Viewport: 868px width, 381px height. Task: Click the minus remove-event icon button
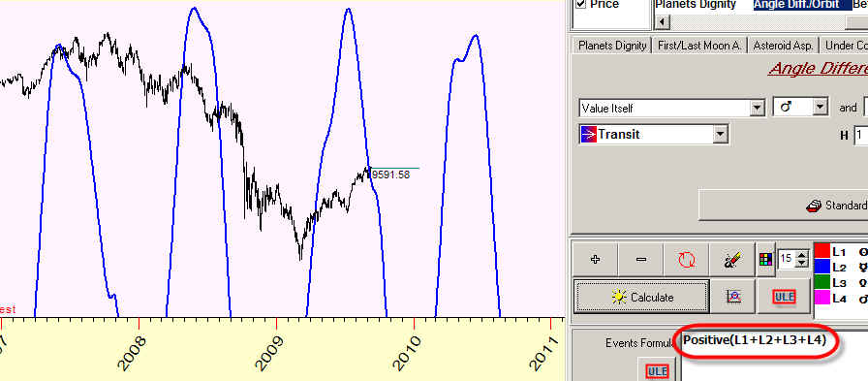coord(641,259)
